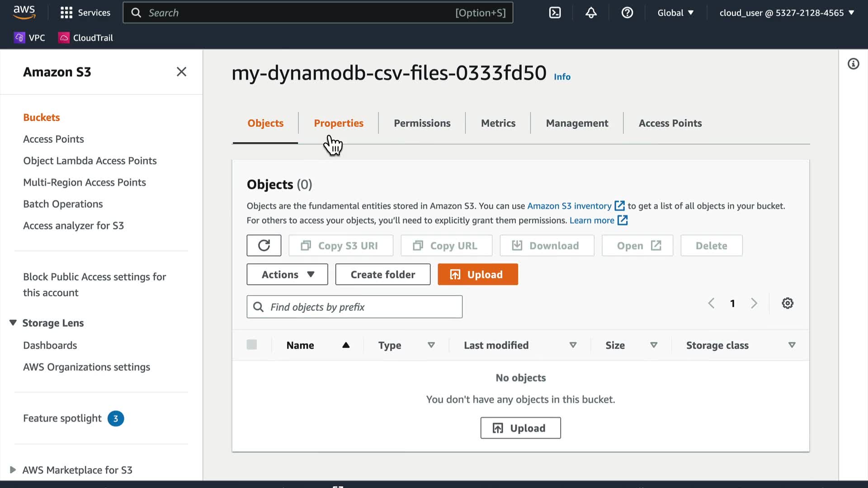Open the help question mark icon
Image resolution: width=868 pixels, height=488 pixels.
click(x=627, y=13)
